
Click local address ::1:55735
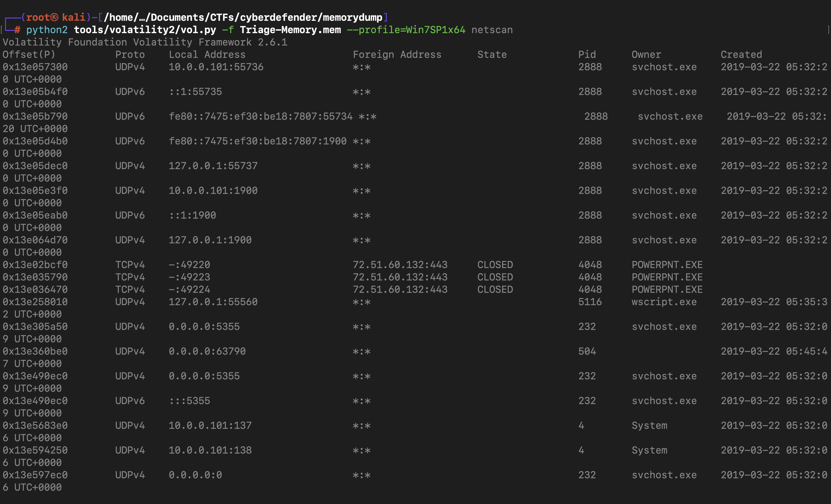195,92
